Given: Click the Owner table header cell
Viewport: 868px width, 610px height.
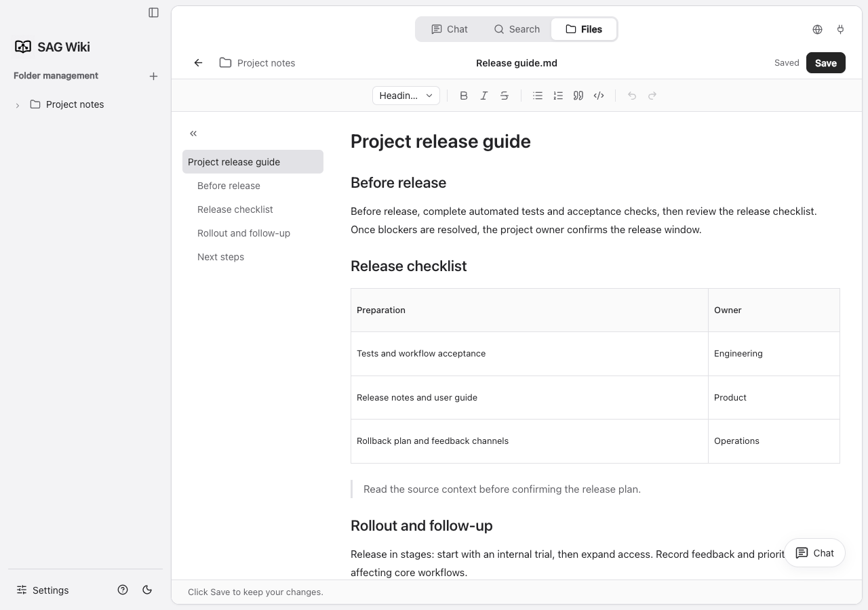Looking at the screenshot, I should 774,310.
